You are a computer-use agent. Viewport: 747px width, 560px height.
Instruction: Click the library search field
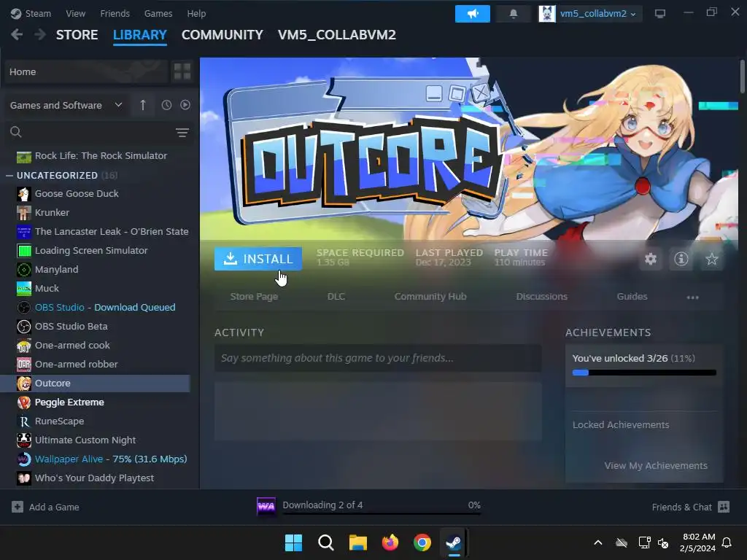pos(98,132)
